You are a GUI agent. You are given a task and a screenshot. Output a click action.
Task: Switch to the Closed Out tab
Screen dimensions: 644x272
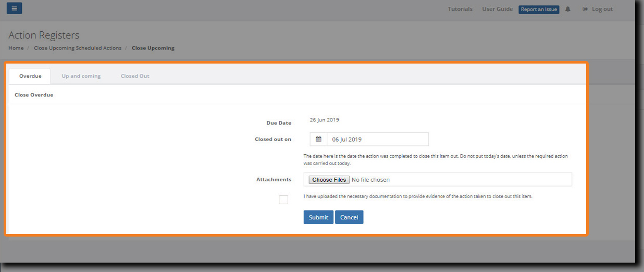point(135,76)
